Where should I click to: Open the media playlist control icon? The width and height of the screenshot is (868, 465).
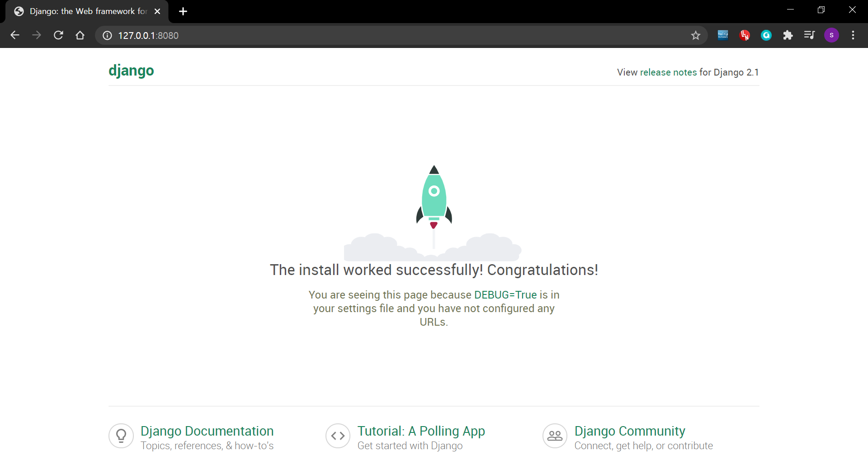[809, 35]
